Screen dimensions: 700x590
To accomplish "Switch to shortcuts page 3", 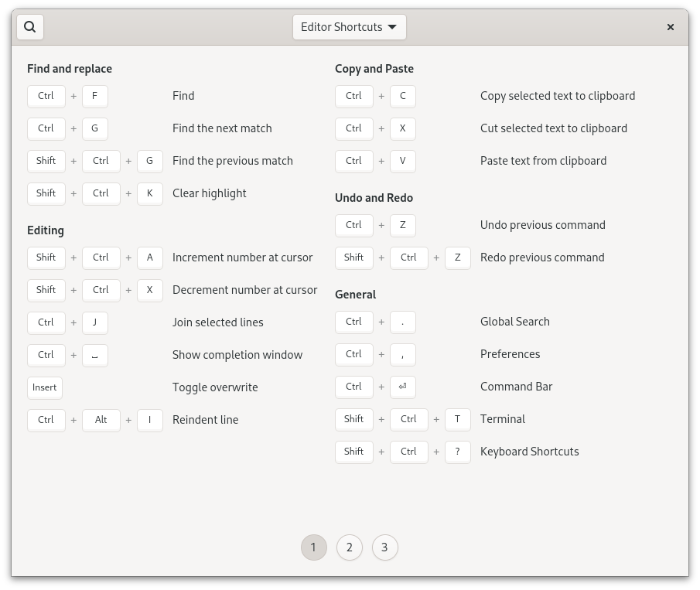I will 384,547.
